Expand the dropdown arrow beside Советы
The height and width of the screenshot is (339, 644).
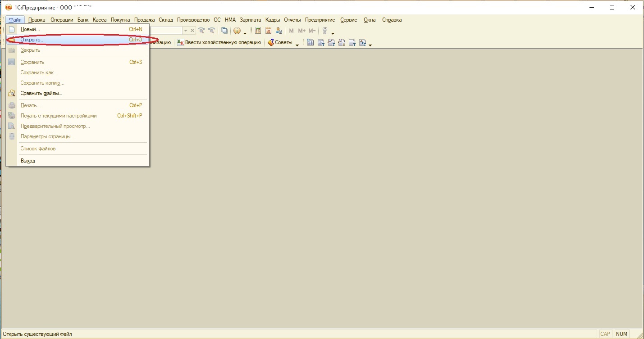[297, 44]
